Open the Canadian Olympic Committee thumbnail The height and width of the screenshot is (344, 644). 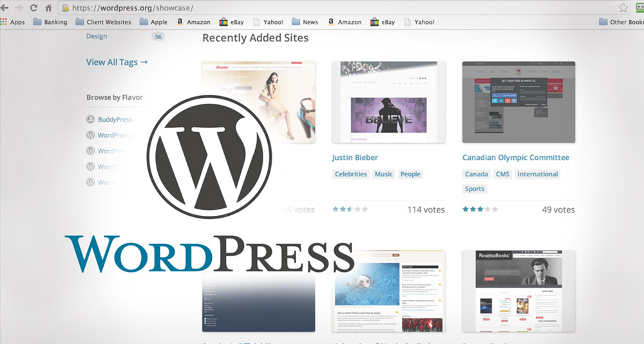tap(518, 102)
